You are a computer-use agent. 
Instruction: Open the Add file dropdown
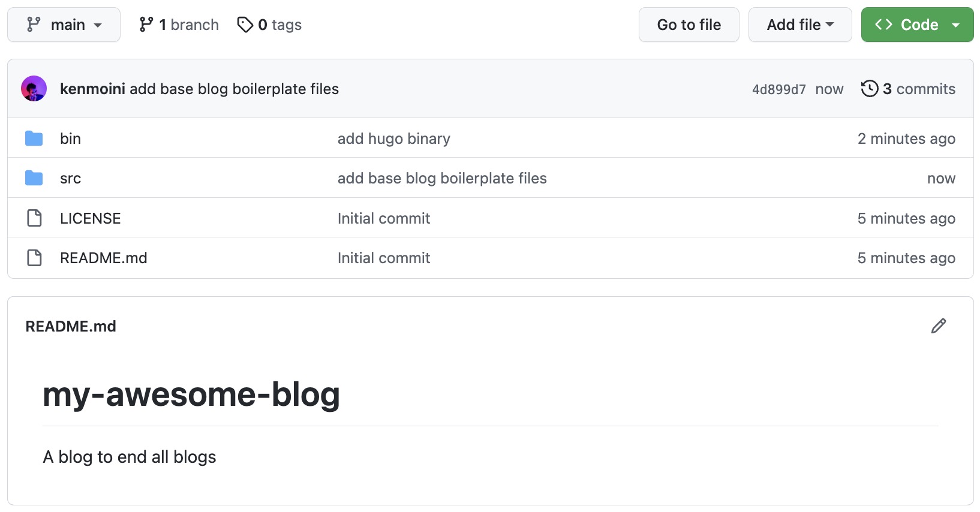tap(799, 25)
